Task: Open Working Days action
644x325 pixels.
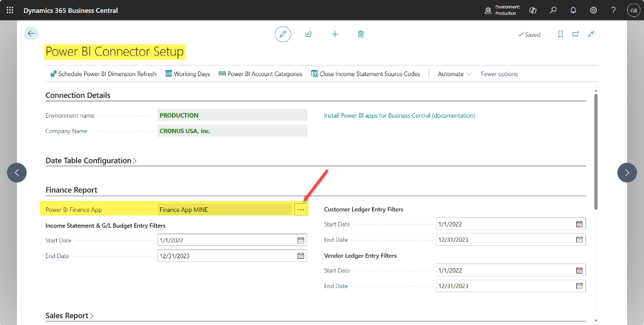Action: [x=188, y=74]
